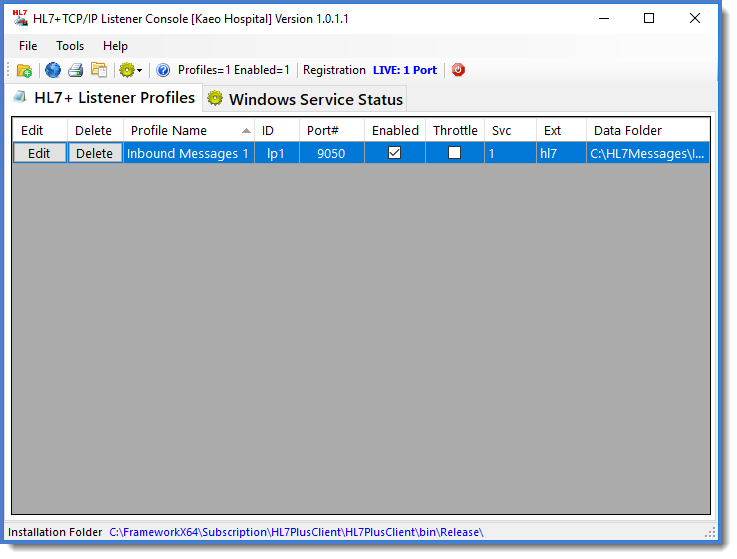Click the Svc column header
Viewport: 737px width, 559px height.
[x=510, y=131]
